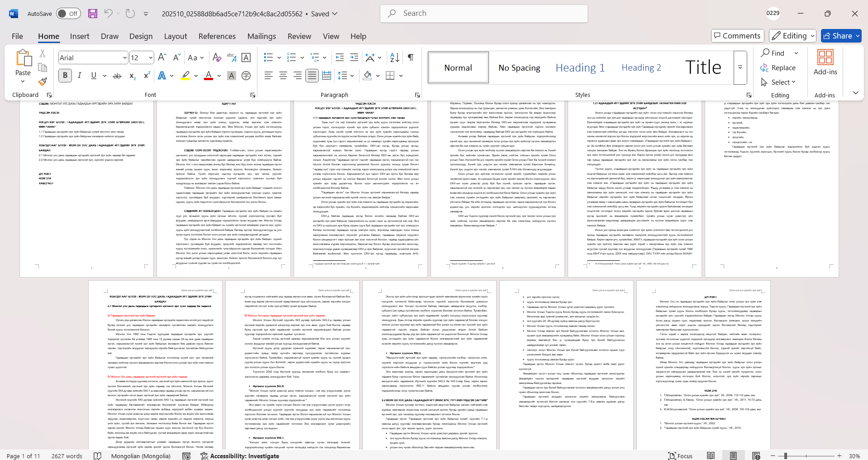868x460 pixels.
Task: Open the font name dropdown
Action: tap(125, 57)
